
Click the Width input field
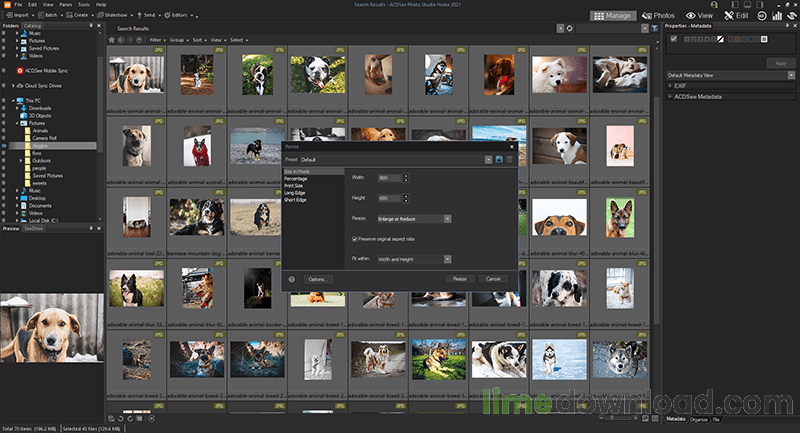click(386, 178)
